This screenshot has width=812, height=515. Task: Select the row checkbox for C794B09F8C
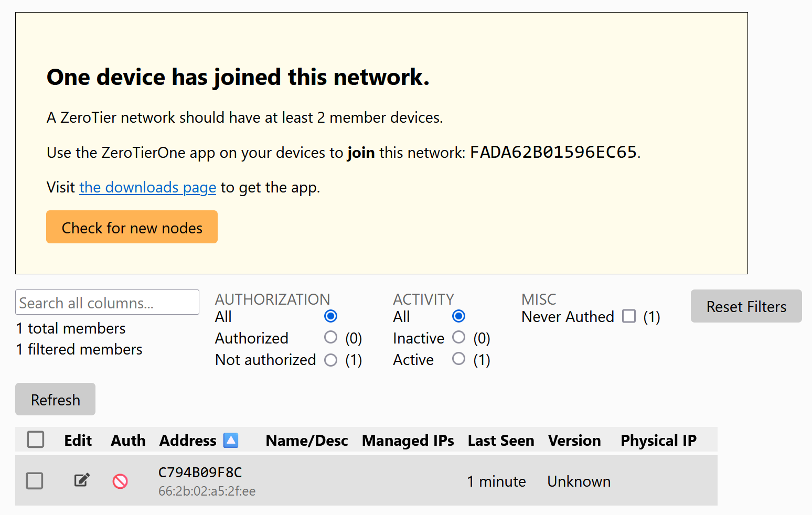[x=35, y=480]
